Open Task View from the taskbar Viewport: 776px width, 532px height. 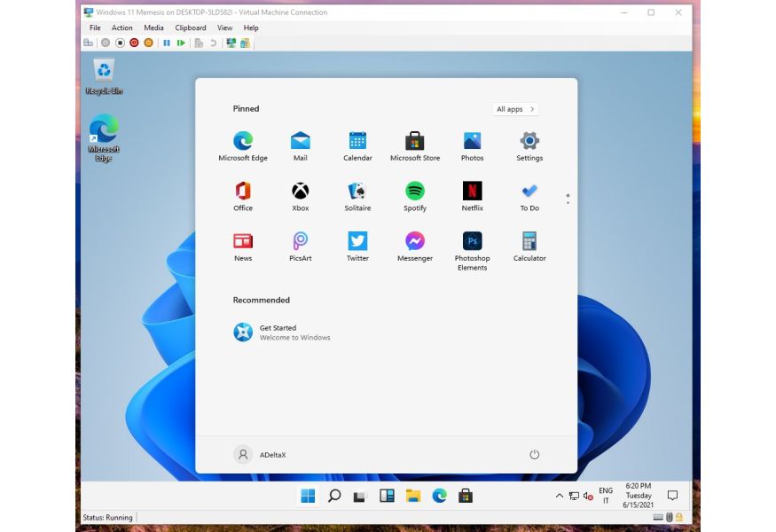pos(360,496)
